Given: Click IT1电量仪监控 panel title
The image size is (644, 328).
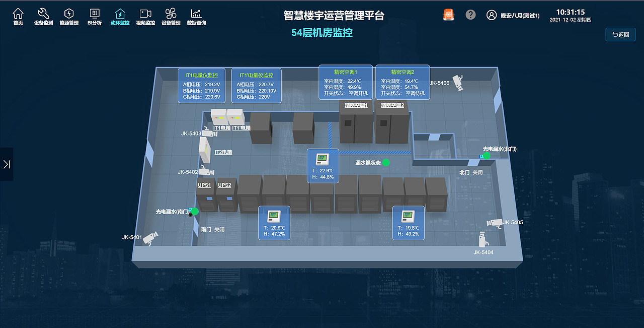Looking at the screenshot, I should click(201, 75).
